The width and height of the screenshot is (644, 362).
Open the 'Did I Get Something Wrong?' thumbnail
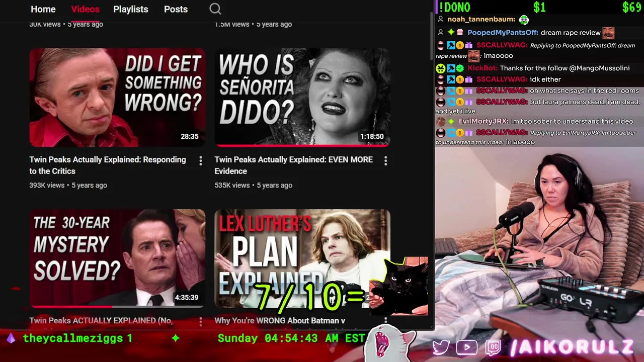click(117, 98)
